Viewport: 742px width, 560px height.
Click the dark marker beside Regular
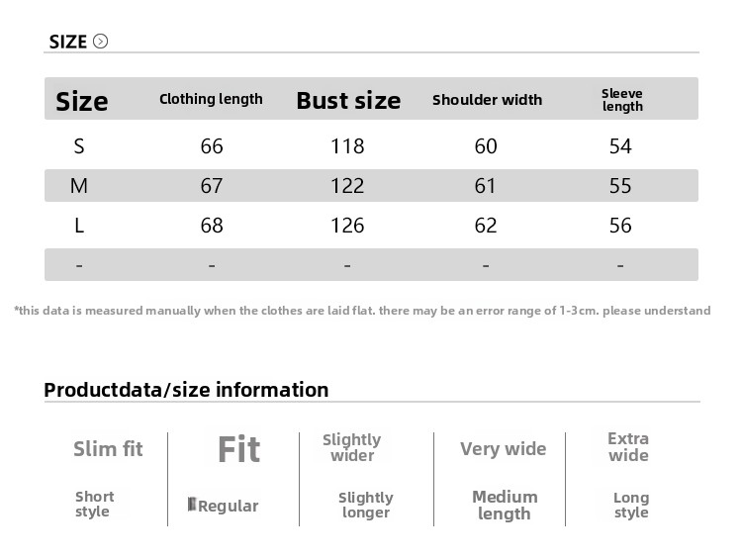pos(192,505)
